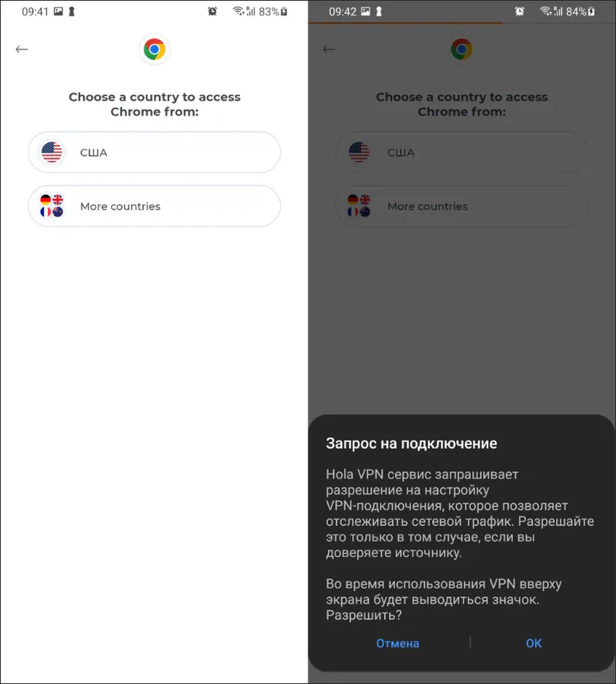Image resolution: width=616 pixels, height=684 pixels.
Task: Tap the back arrow on the right screenshot
Action: coord(329,49)
